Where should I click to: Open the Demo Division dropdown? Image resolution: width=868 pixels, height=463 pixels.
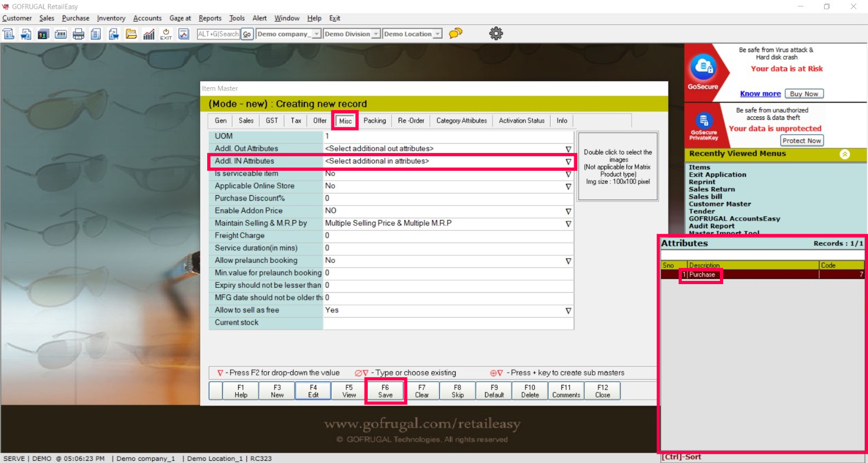tap(375, 34)
